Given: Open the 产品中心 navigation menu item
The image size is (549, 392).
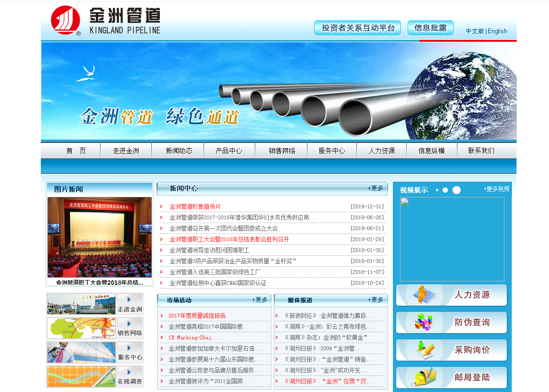Looking at the screenshot, I should coord(229,151).
